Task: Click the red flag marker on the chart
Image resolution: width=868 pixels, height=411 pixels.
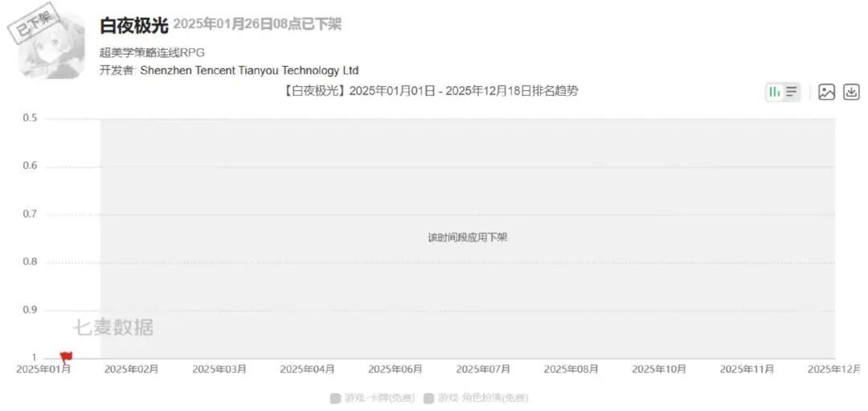Action: 66,356
